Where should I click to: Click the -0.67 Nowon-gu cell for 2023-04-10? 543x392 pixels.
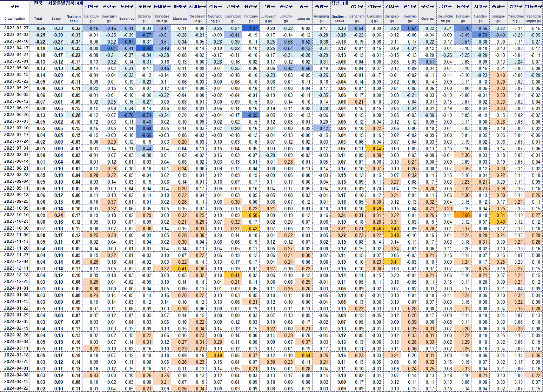point(127,42)
